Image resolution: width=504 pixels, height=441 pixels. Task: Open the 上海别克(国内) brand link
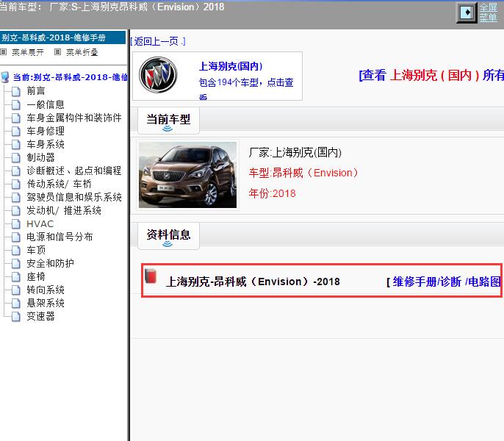coord(231,66)
